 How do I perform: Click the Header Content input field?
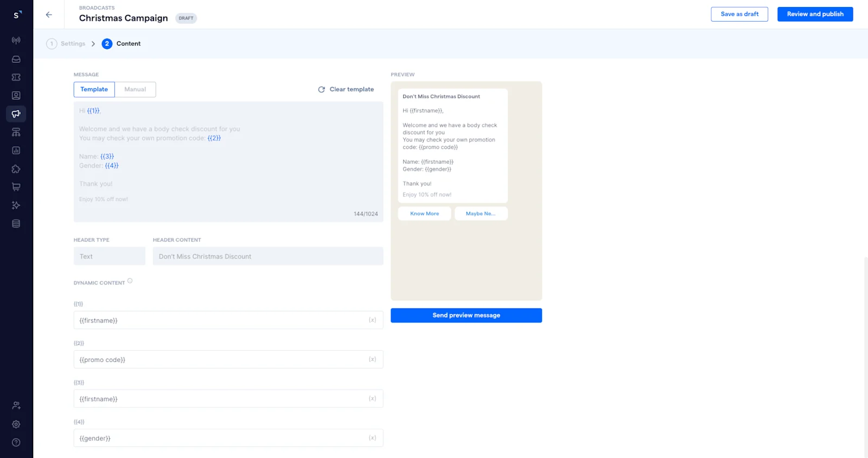pos(268,256)
